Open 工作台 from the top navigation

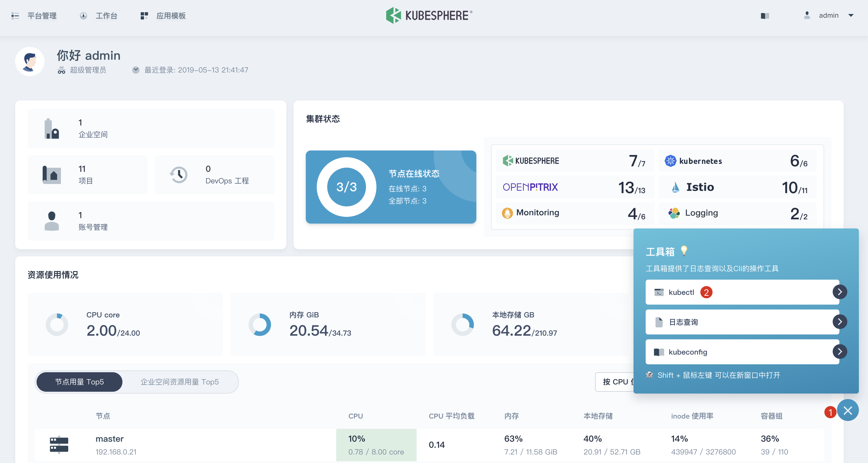[x=107, y=16]
